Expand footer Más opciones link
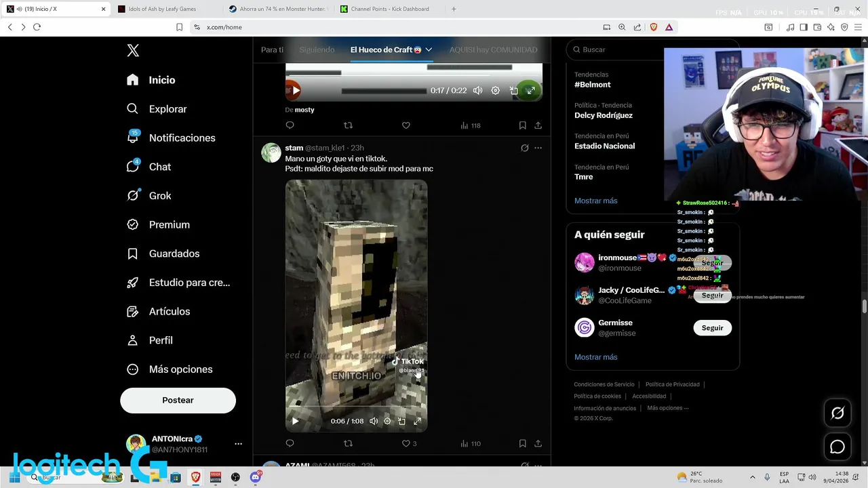868x488 pixels. point(668,408)
